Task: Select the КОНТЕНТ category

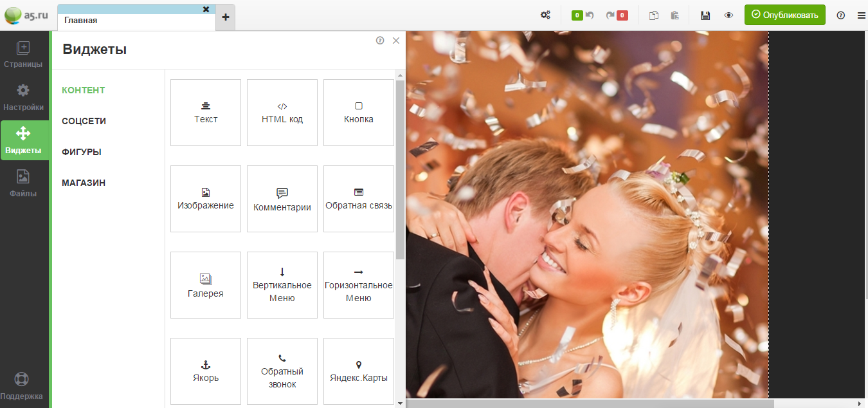Action: (84, 90)
